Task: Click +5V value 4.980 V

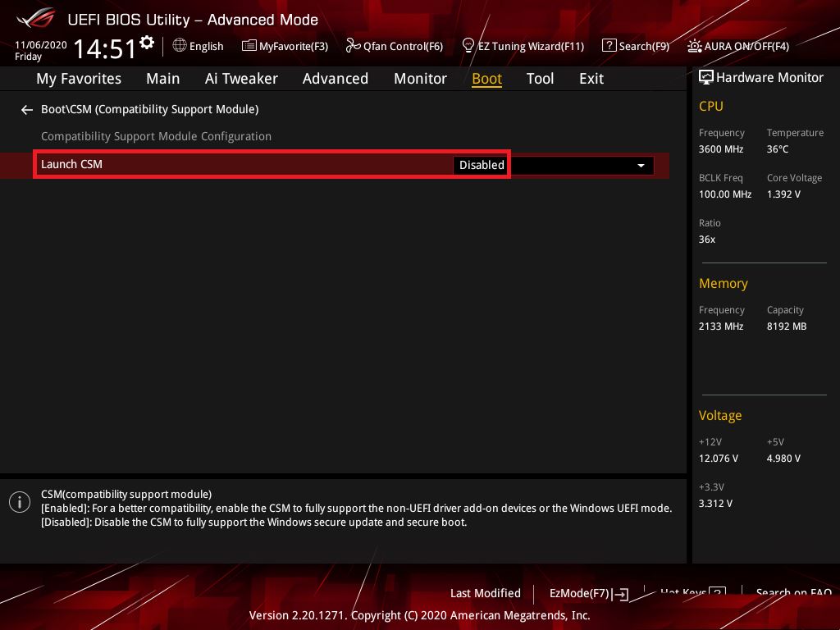Action: coord(783,459)
